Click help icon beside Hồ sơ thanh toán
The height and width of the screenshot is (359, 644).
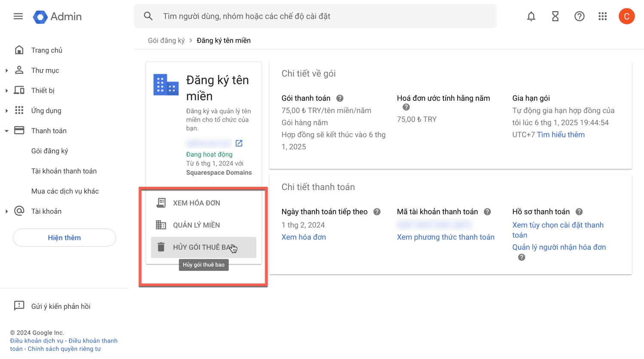579,212
